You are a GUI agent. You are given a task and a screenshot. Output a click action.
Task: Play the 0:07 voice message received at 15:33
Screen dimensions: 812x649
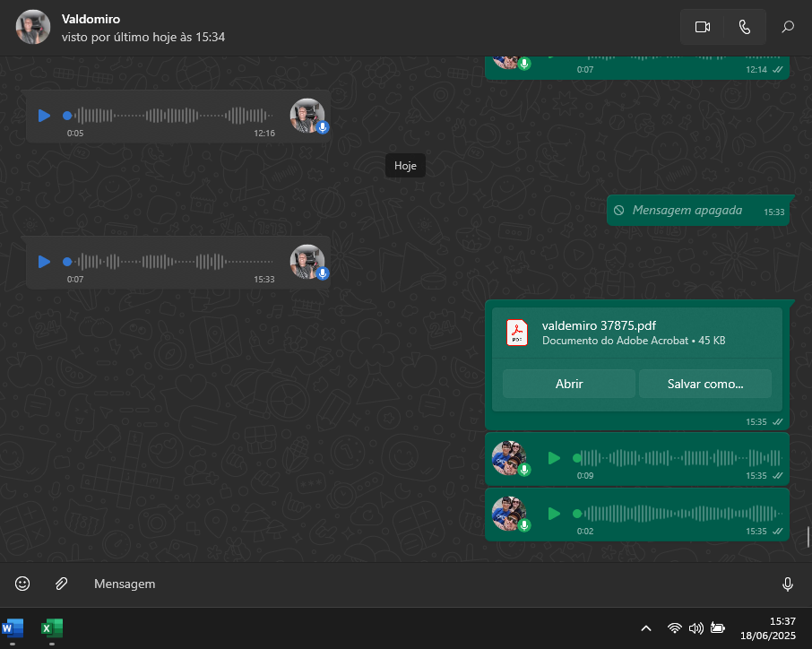pos(44,262)
